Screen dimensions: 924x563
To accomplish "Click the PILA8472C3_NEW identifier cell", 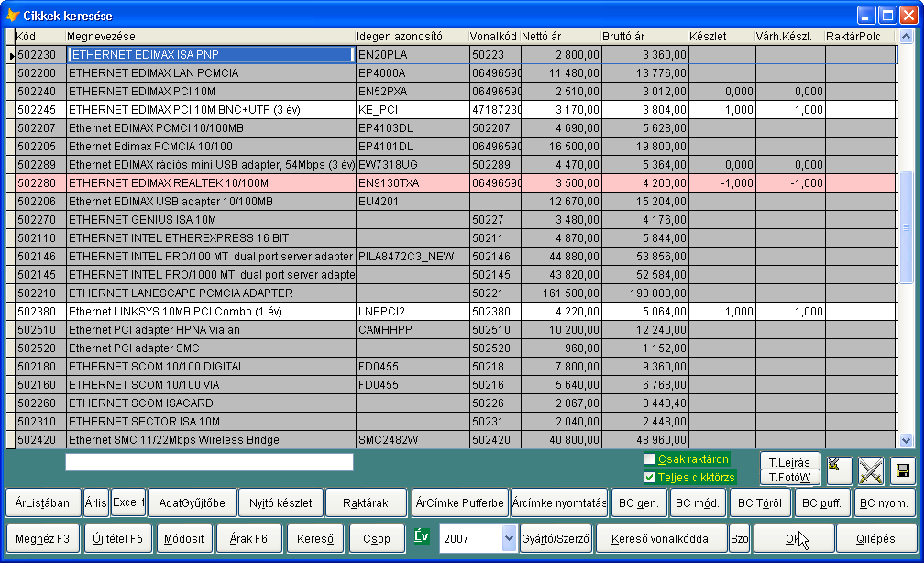I will pyautogui.click(x=412, y=257).
